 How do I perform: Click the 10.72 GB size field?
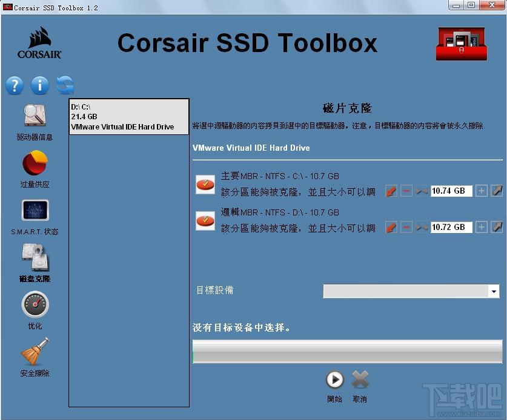coord(451,227)
